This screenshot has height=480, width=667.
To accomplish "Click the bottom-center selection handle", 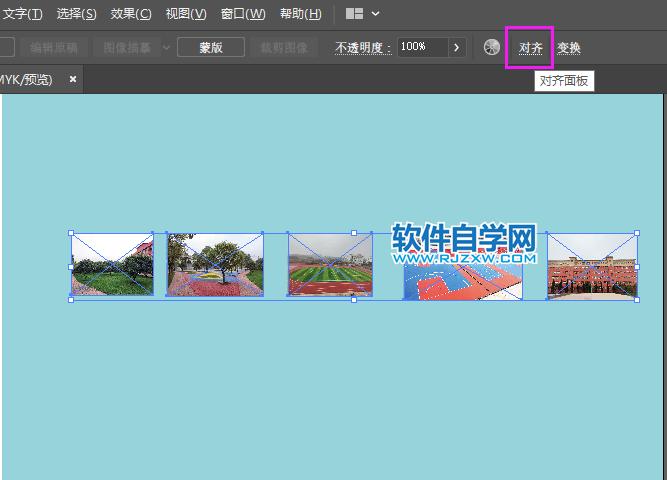I will click(x=354, y=300).
